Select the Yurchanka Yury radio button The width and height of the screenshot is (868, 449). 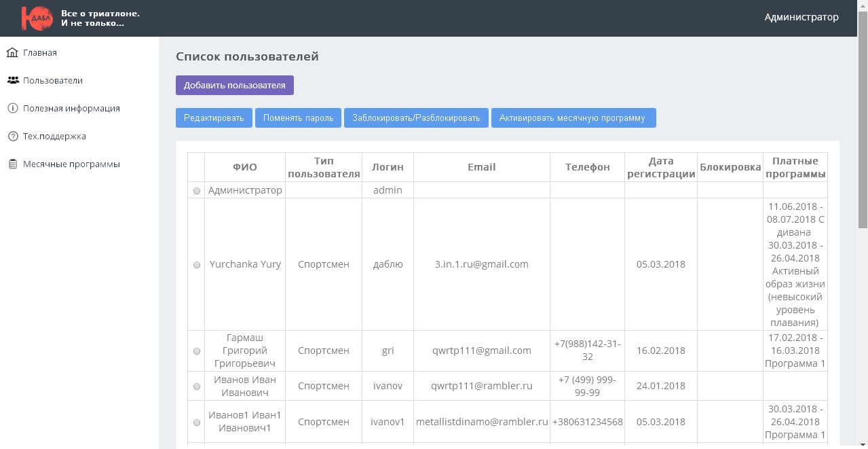197,265
